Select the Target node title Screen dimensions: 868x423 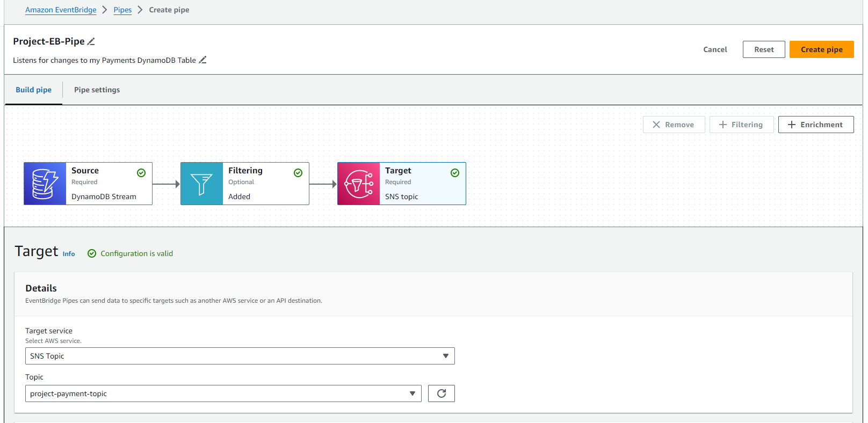point(398,171)
